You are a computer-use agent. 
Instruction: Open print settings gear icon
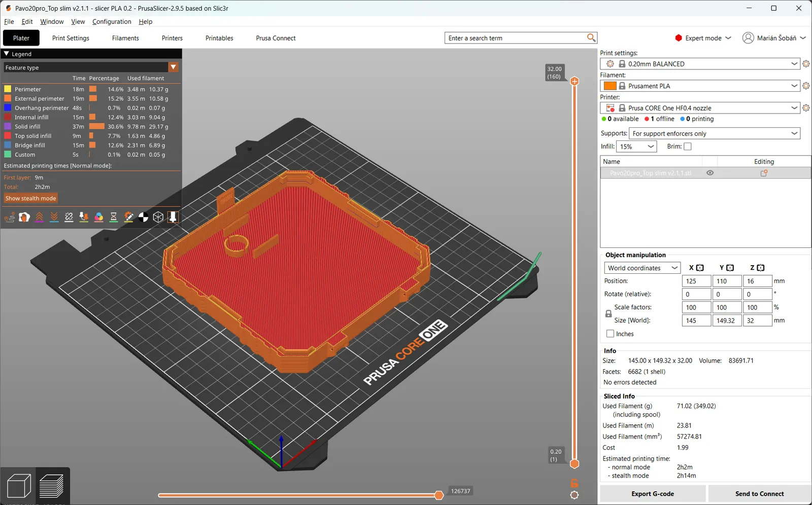(806, 64)
